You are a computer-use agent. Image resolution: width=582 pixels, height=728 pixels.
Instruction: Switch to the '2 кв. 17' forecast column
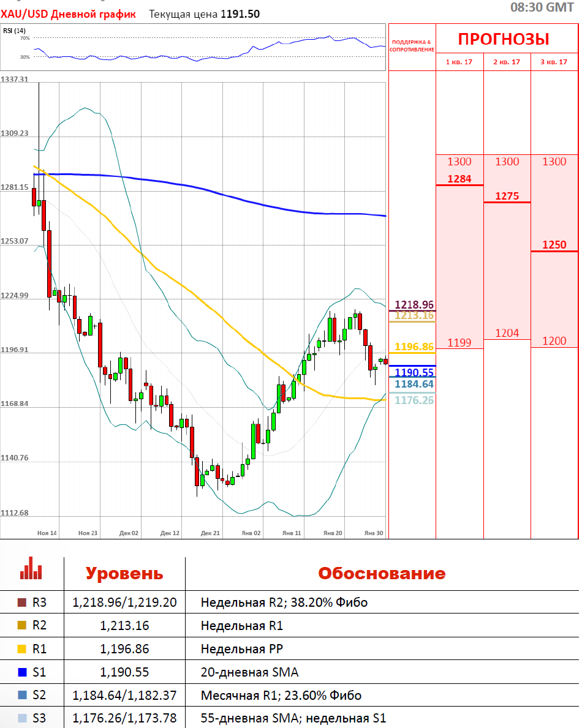point(507,62)
